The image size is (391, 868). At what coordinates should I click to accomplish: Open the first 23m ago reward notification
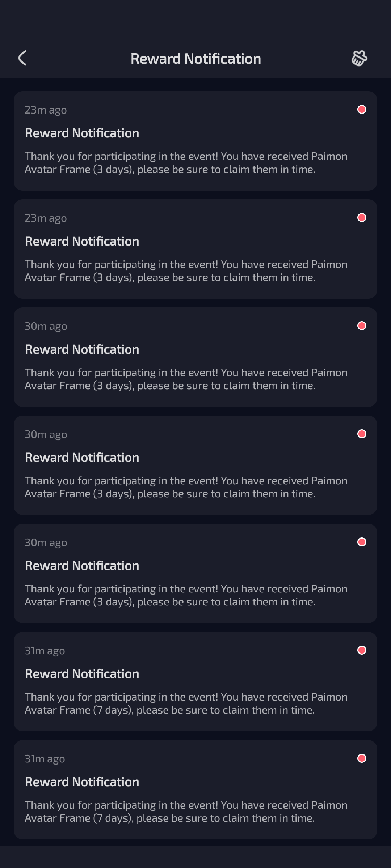(195, 141)
